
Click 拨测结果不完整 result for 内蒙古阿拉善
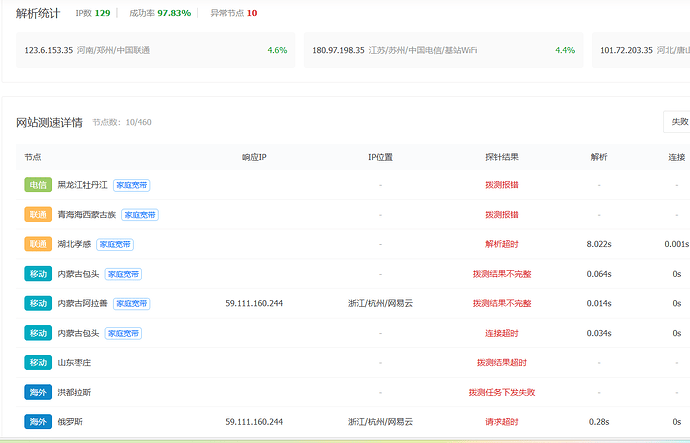pos(502,304)
